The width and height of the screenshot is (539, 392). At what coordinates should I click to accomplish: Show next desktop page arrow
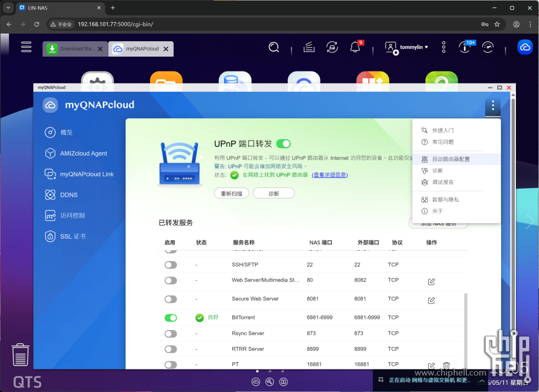pos(530,221)
